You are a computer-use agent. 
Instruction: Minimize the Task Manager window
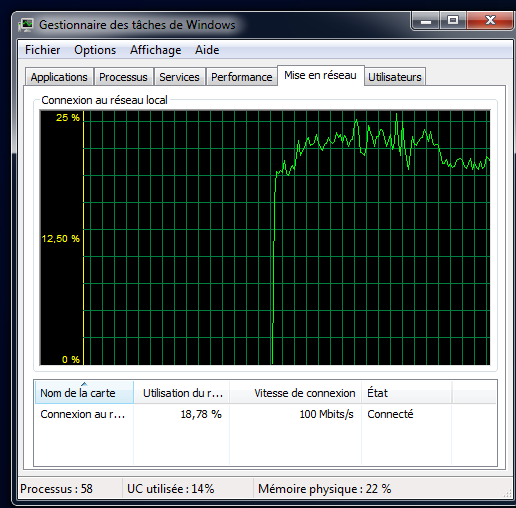(426, 21)
